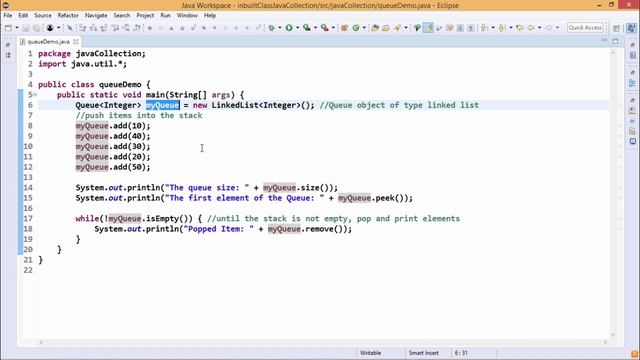Click the New Java Package icon
The width and height of the screenshot is (640, 360).
pos(344,28)
